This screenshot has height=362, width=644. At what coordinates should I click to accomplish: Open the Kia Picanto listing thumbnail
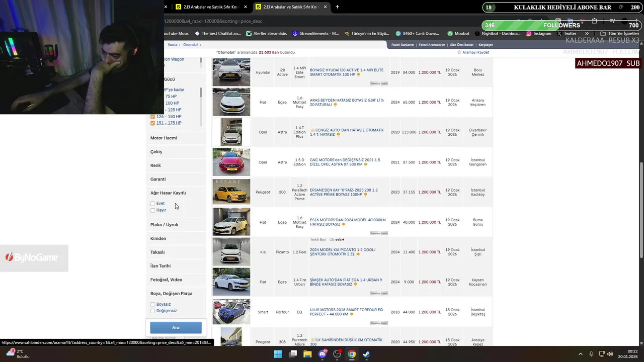tap(231, 252)
